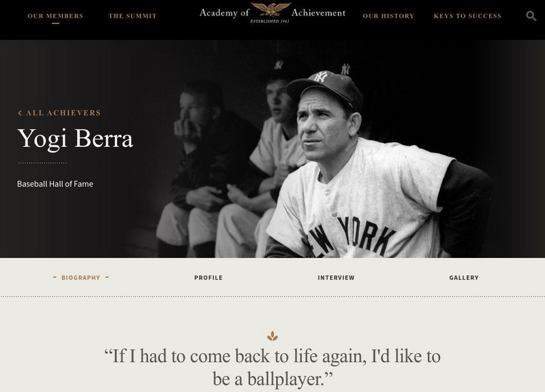Click the ballplayer quote text

pyautogui.click(x=272, y=367)
